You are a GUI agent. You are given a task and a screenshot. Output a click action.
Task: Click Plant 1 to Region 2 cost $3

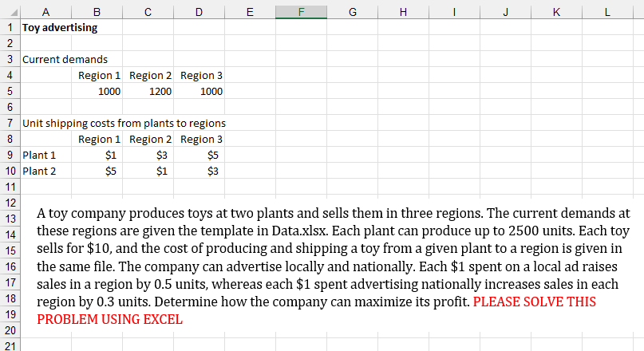162,156
